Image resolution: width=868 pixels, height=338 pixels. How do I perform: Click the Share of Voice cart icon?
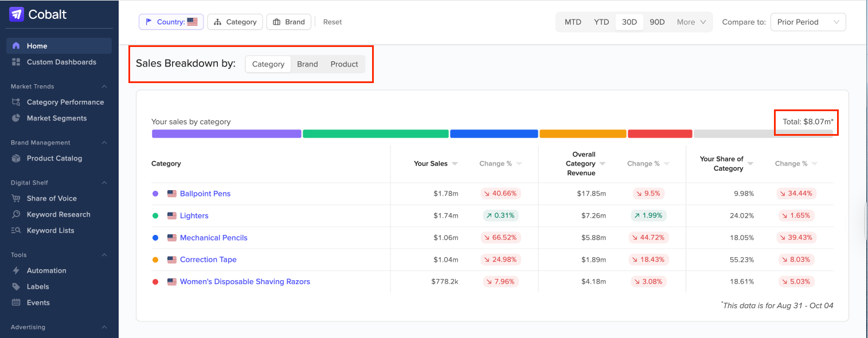16,198
